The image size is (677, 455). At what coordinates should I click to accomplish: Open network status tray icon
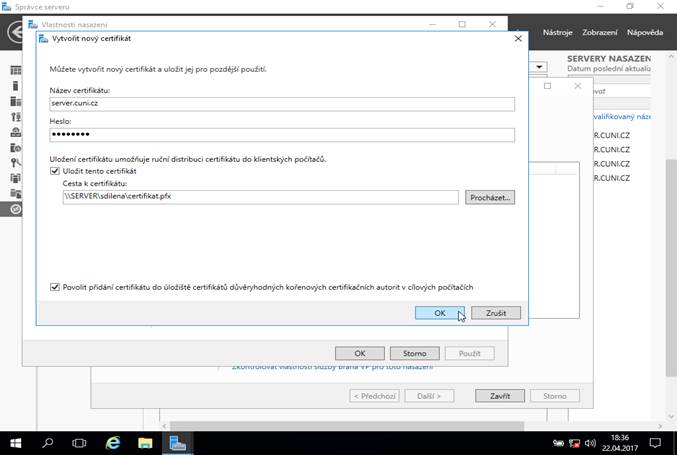pos(574,443)
